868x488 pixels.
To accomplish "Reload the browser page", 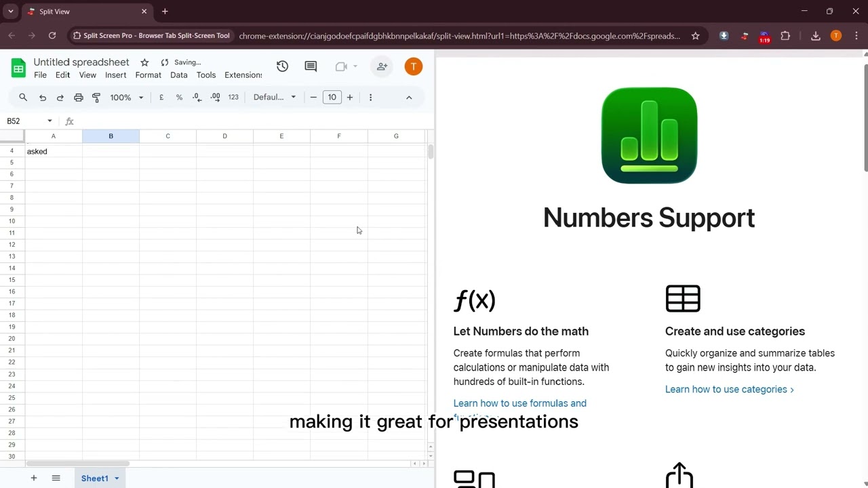I will tap(52, 36).
